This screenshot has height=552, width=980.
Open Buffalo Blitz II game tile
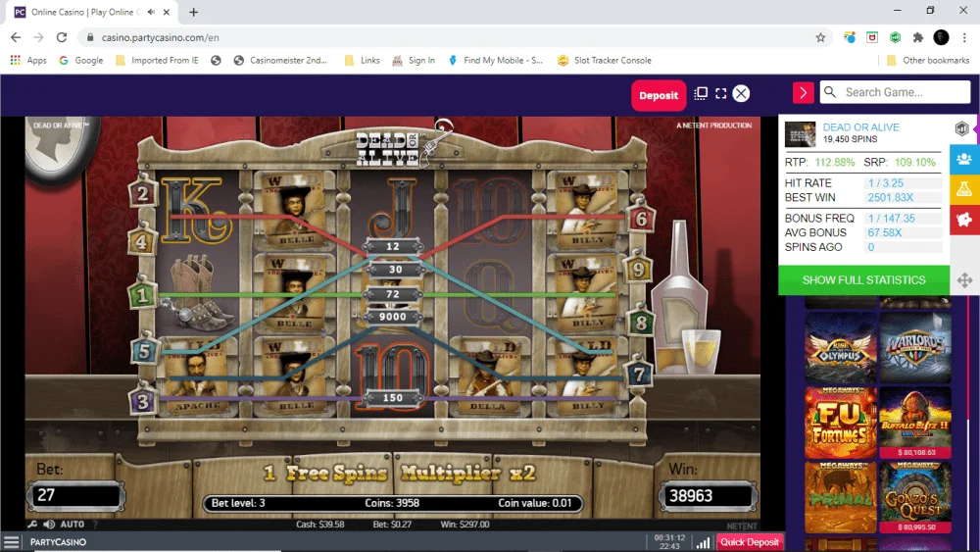(915, 423)
